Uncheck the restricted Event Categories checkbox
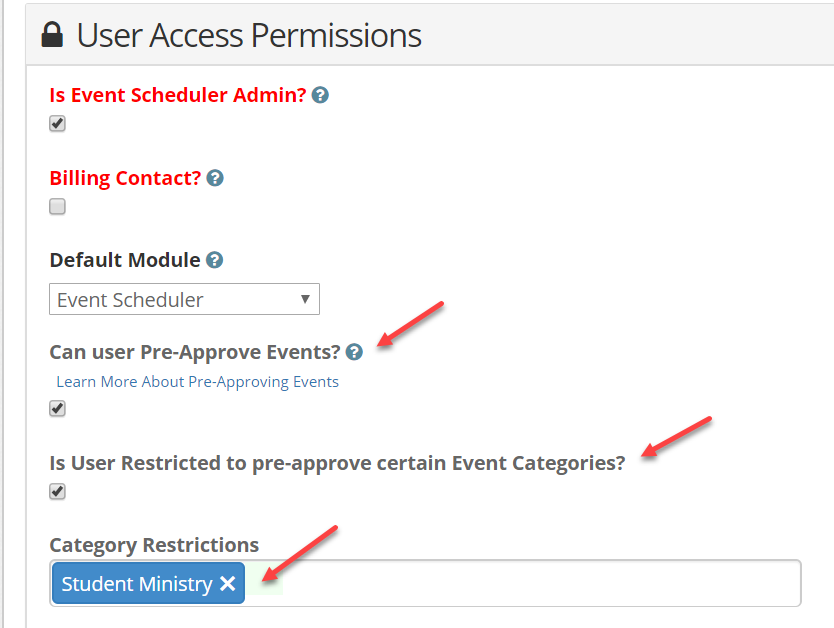 57,491
